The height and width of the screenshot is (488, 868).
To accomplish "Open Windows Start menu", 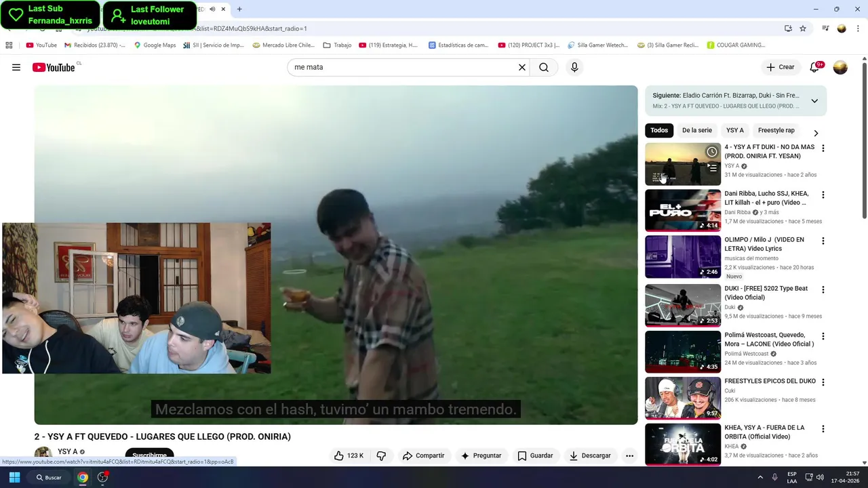I will click(14, 477).
